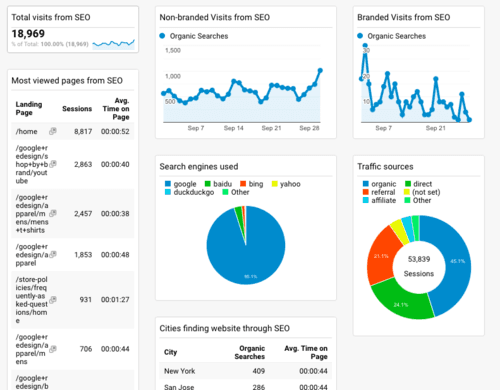Click 409 organic searches value
The height and width of the screenshot is (390, 500).
(x=258, y=371)
